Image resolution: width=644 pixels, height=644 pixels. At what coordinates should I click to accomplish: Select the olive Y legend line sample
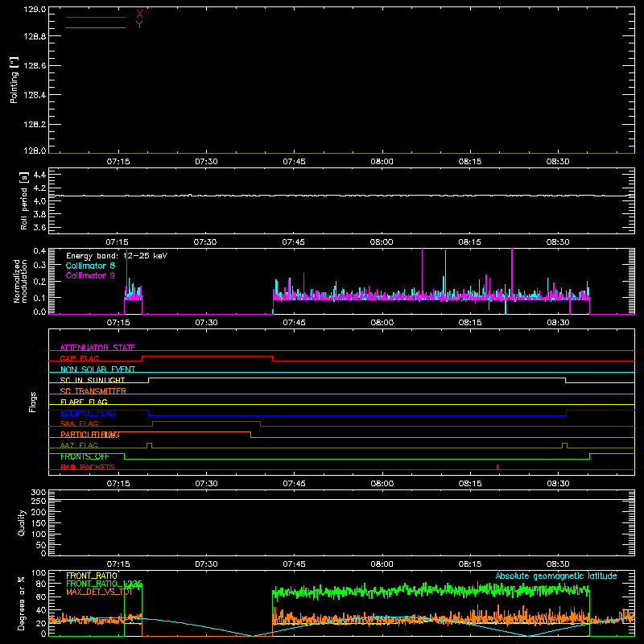96,27
